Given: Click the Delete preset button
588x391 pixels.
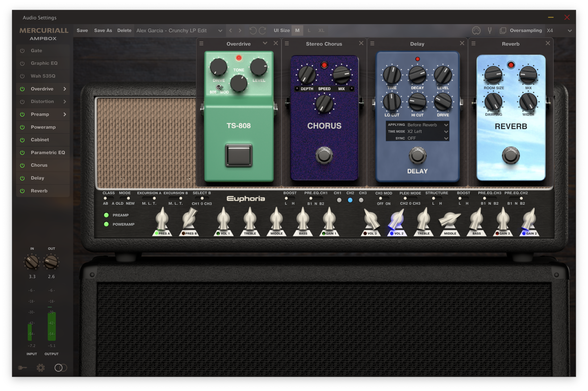Looking at the screenshot, I should click(x=124, y=30).
